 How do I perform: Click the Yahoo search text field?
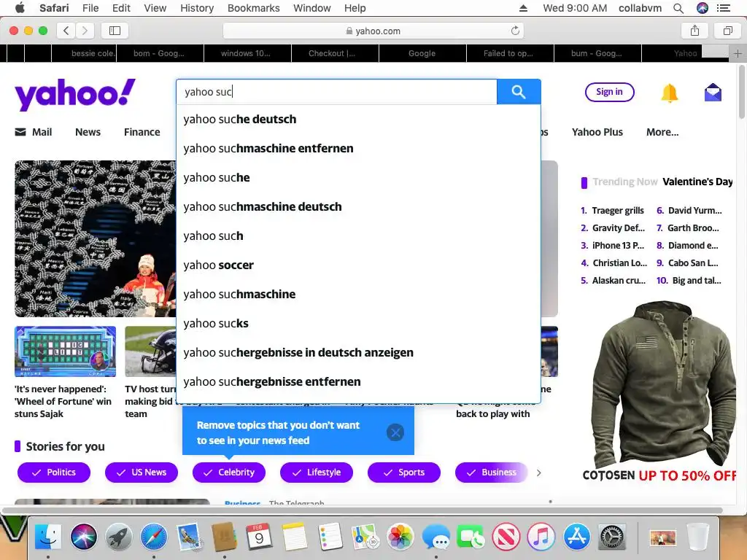click(x=336, y=92)
